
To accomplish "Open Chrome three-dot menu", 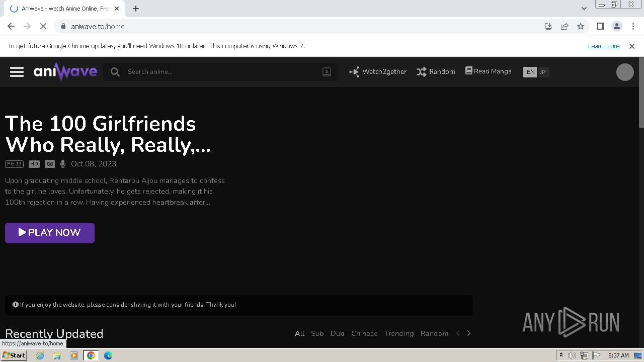I will point(633,26).
